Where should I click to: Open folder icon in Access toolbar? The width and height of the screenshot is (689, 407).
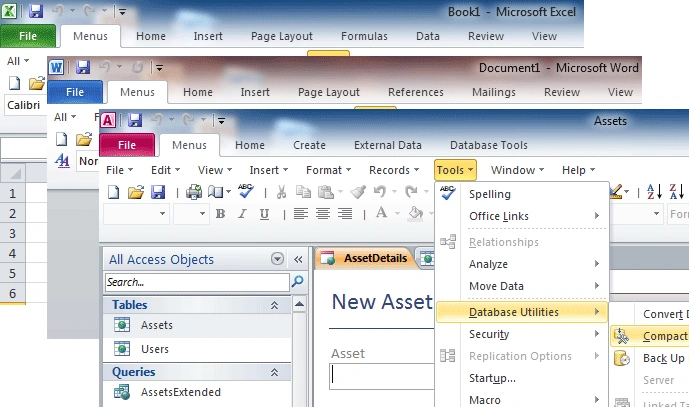(136, 192)
